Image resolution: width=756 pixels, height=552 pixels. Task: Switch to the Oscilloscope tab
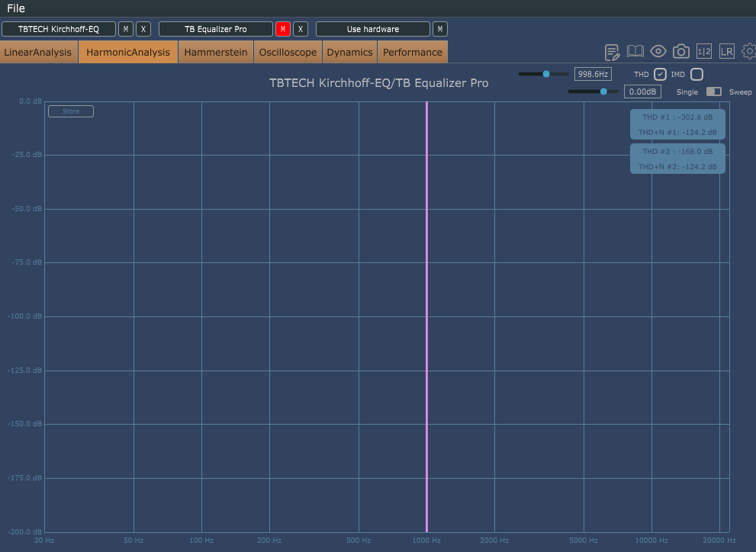pos(288,52)
